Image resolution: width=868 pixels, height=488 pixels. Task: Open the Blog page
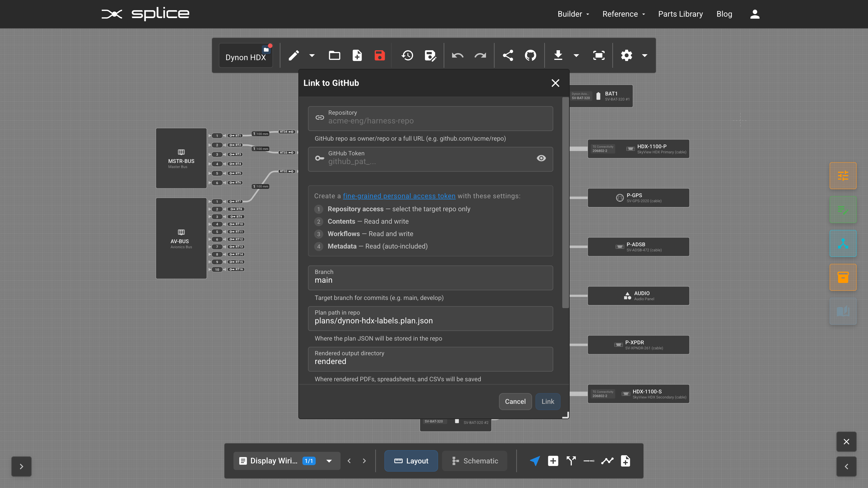pyautogui.click(x=724, y=14)
